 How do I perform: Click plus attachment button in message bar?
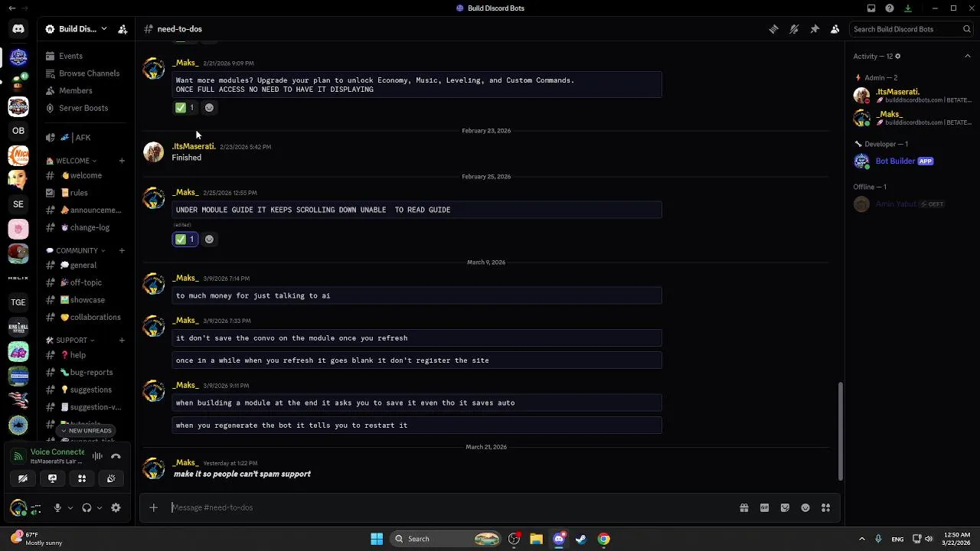tap(153, 507)
